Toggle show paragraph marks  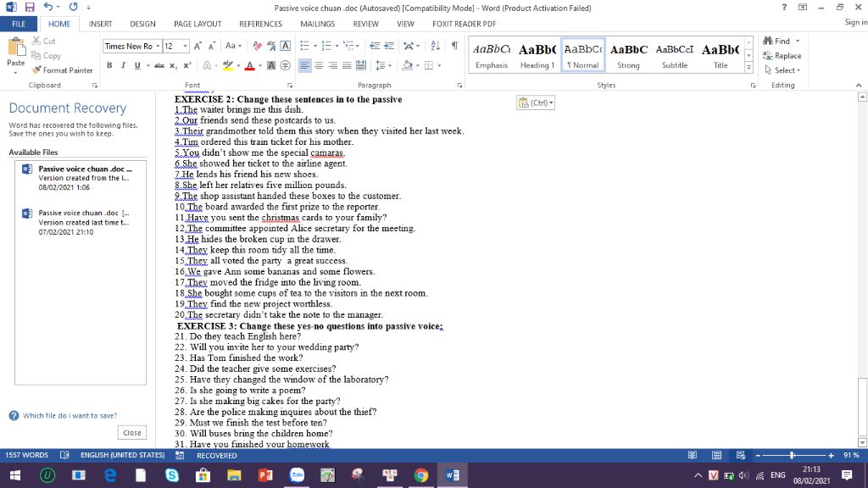454,46
